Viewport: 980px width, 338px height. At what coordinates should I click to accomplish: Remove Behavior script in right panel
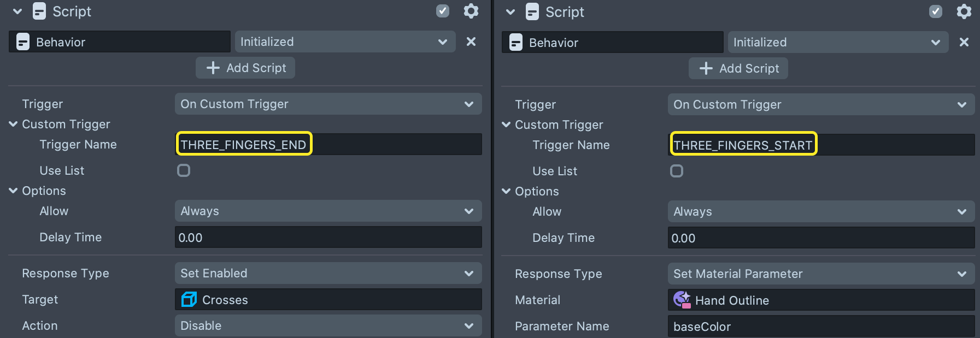pos(964,43)
